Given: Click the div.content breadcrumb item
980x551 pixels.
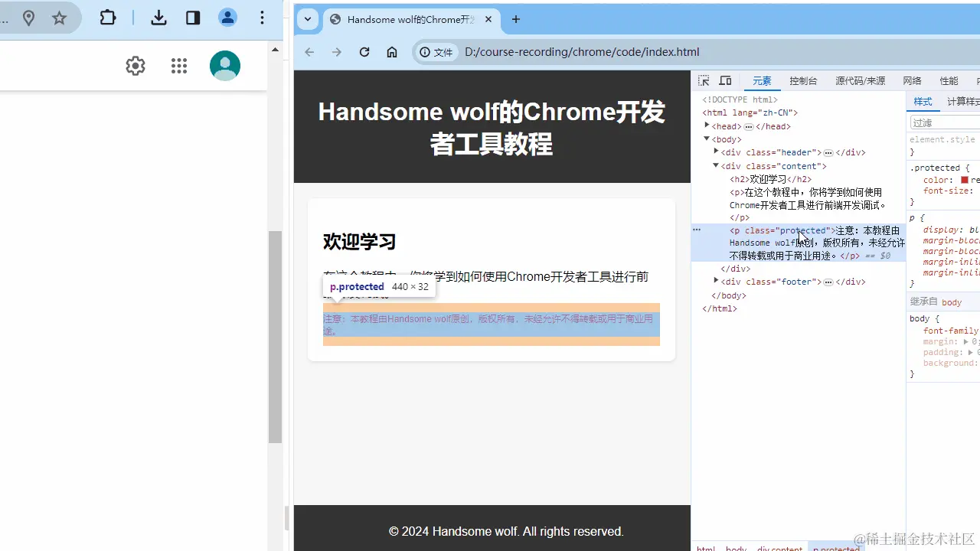Looking at the screenshot, I should tap(779, 548).
